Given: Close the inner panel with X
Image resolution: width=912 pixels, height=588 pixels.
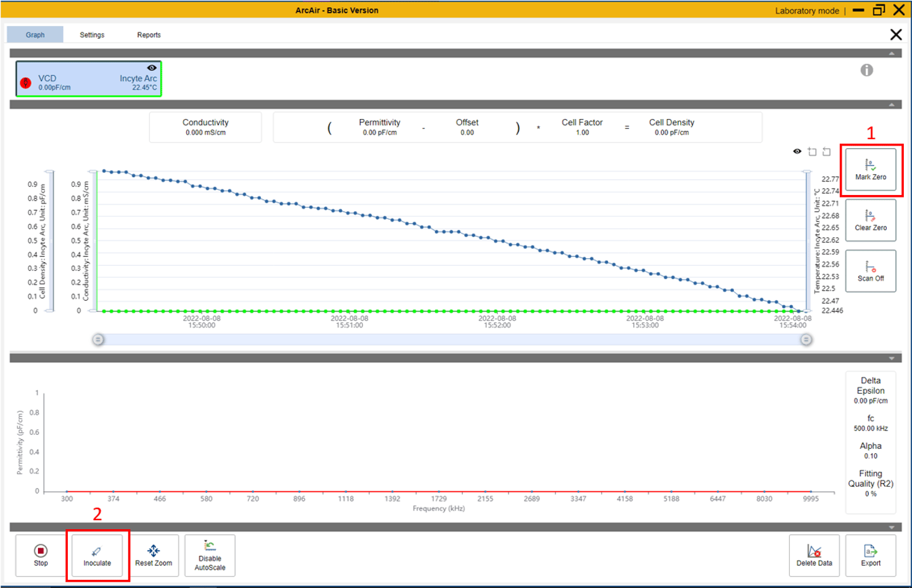Looking at the screenshot, I should [896, 35].
